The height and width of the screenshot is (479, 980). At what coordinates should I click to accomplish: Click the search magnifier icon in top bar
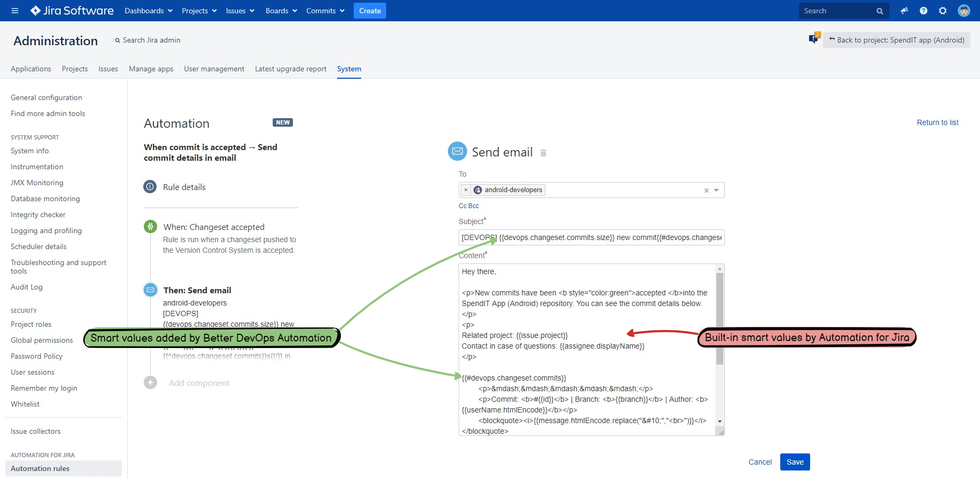(x=880, y=11)
